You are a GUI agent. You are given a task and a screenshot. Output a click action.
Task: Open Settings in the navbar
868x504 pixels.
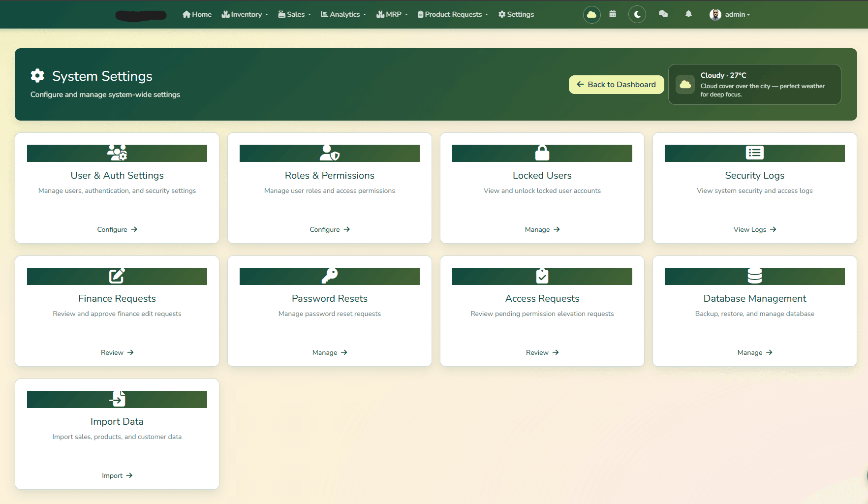pos(516,14)
